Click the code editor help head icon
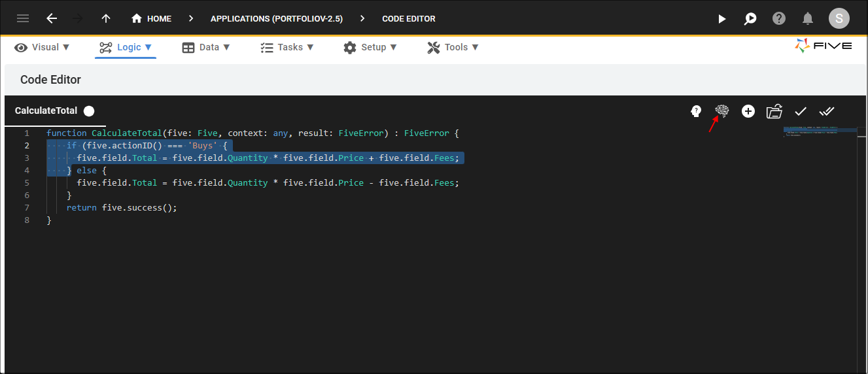868x374 pixels. point(696,111)
